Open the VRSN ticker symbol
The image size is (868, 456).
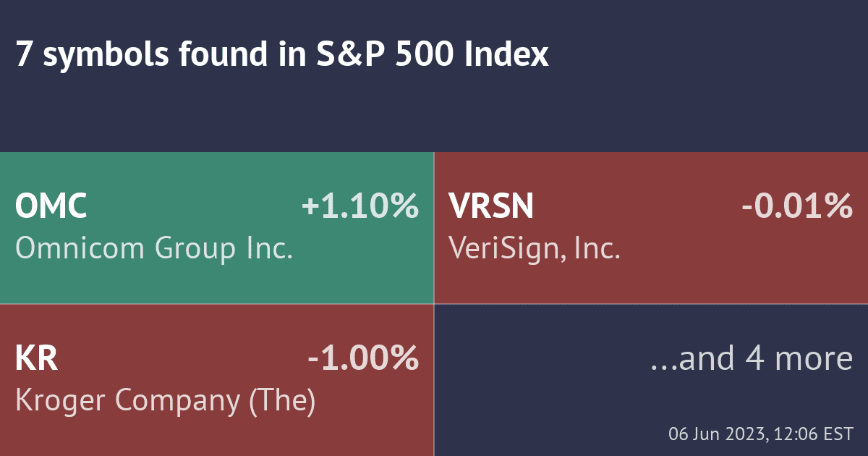coord(491,207)
